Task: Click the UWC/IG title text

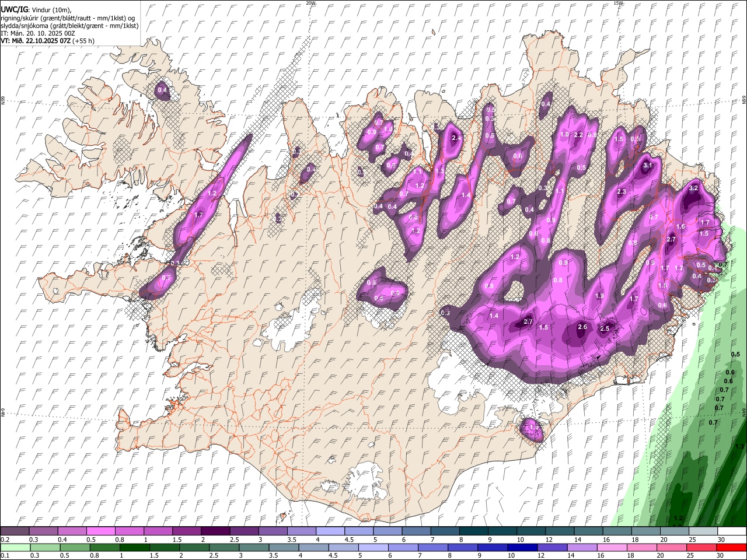Action: [x=14, y=9]
